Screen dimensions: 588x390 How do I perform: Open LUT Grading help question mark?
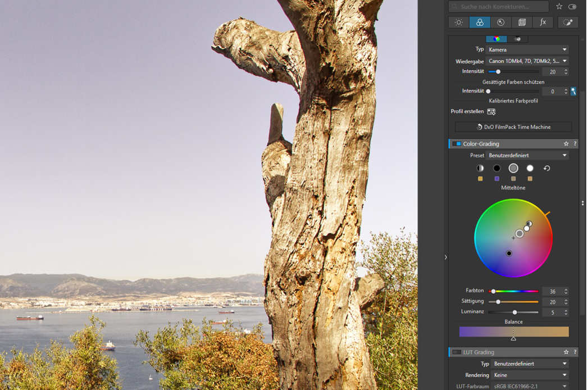(575, 352)
